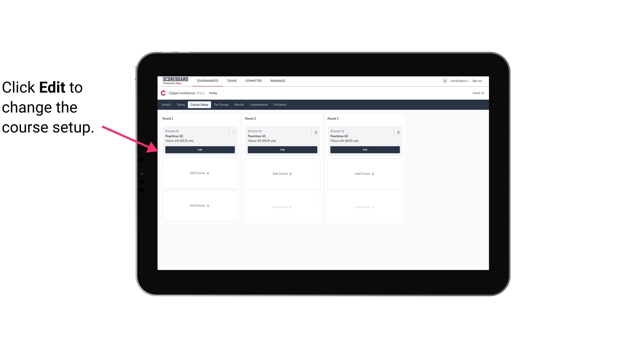Viewport: 644px width, 346px height.
Task: Open the Tee Groups tab
Action: (221, 105)
